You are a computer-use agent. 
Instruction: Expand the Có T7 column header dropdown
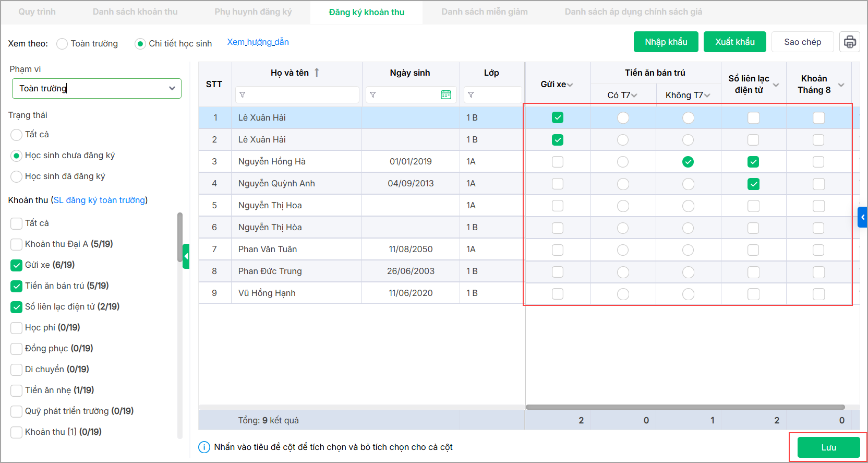634,96
